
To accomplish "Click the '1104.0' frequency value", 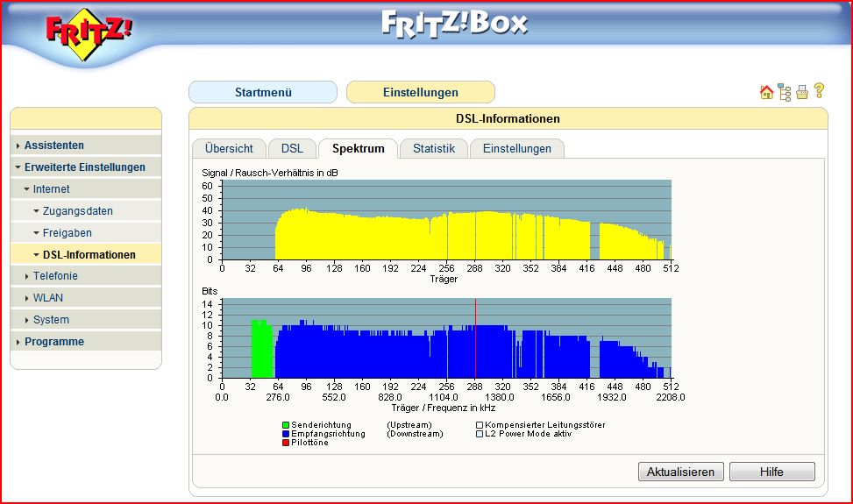I will click(x=444, y=397).
